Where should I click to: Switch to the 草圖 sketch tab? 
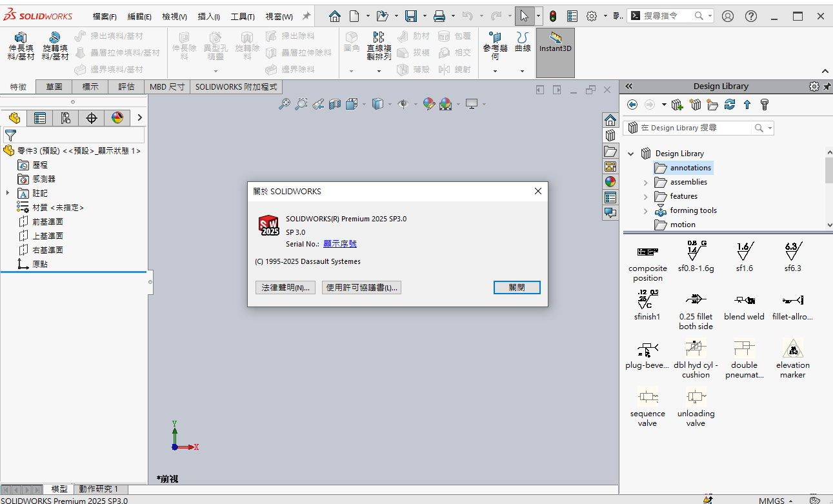54,86
